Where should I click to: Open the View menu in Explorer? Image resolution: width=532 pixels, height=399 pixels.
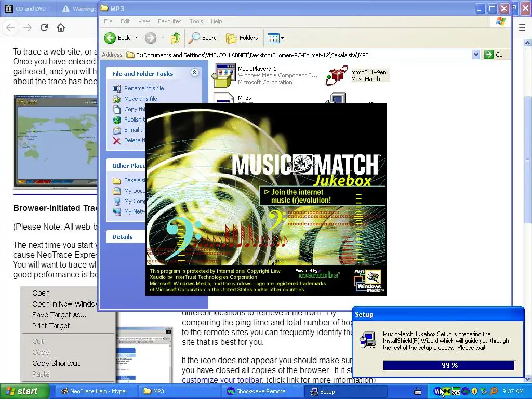144,21
